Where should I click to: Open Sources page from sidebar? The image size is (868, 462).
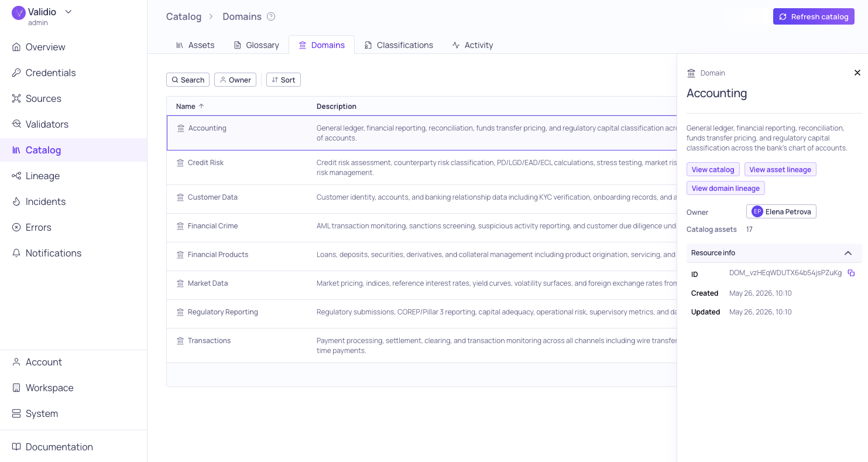[73, 98]
